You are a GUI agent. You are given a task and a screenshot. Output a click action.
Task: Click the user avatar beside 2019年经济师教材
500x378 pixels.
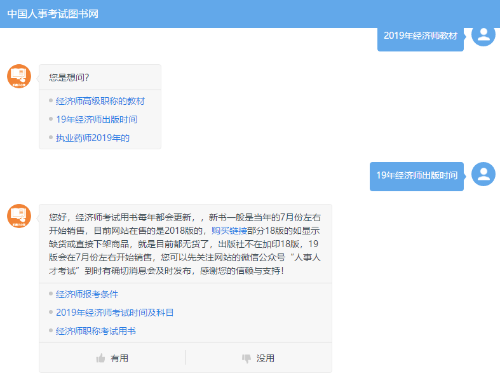pos(483,35)
